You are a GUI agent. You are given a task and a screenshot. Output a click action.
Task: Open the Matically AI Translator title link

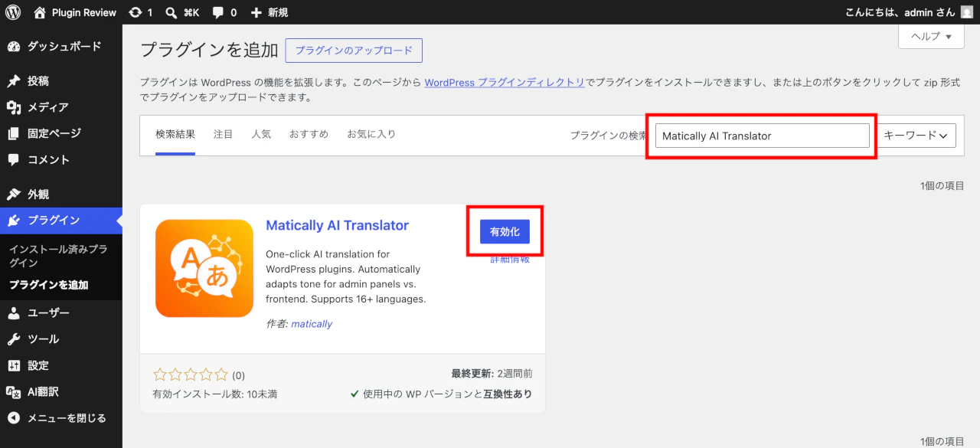(x=337, y=226)
